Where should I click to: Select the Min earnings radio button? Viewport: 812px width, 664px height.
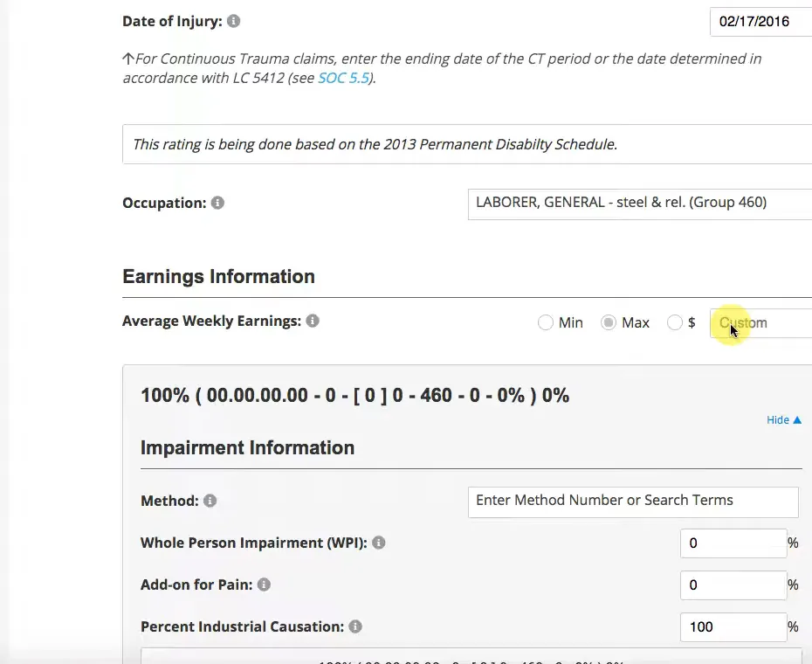[x=546, y=322]
